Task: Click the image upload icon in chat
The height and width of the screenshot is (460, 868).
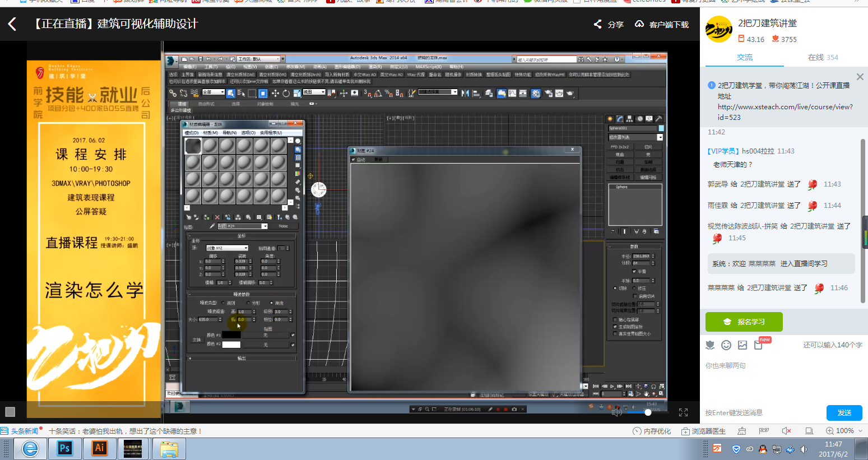Action: (742, 345)
